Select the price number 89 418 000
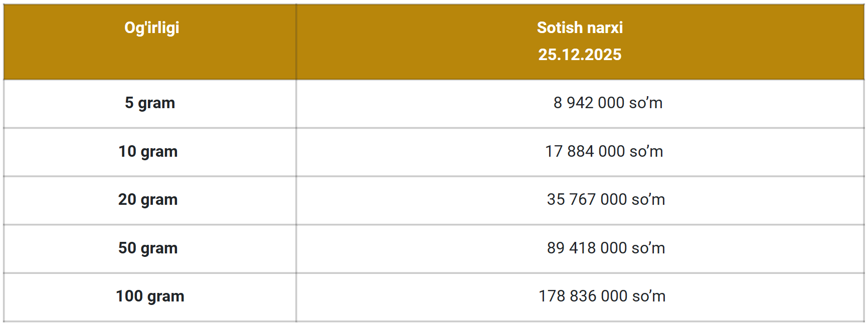 click(587, 248)
